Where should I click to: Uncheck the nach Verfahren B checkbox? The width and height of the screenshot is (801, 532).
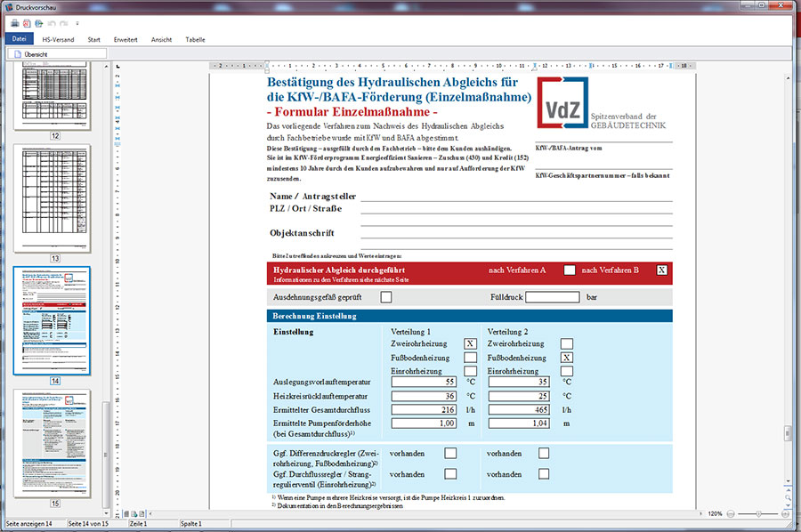(661, 270)
